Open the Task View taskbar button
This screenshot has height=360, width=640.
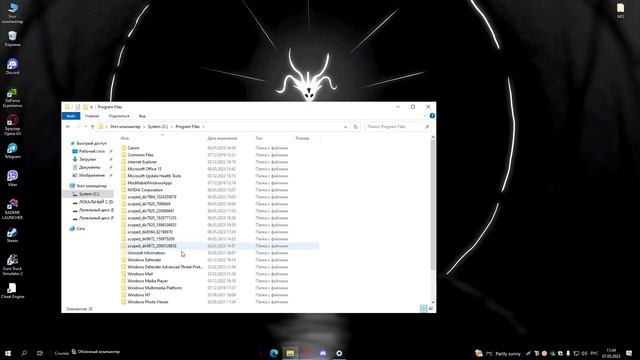click(40, 353)
